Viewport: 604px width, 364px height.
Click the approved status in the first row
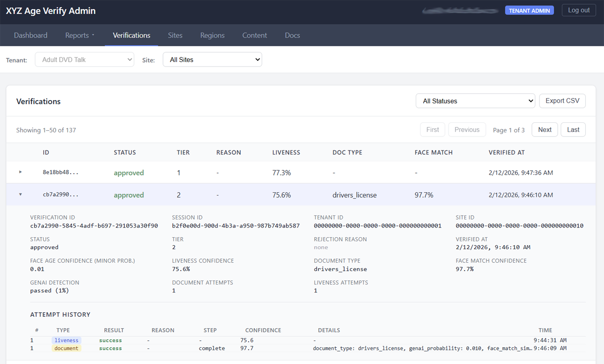coord(129,173)
